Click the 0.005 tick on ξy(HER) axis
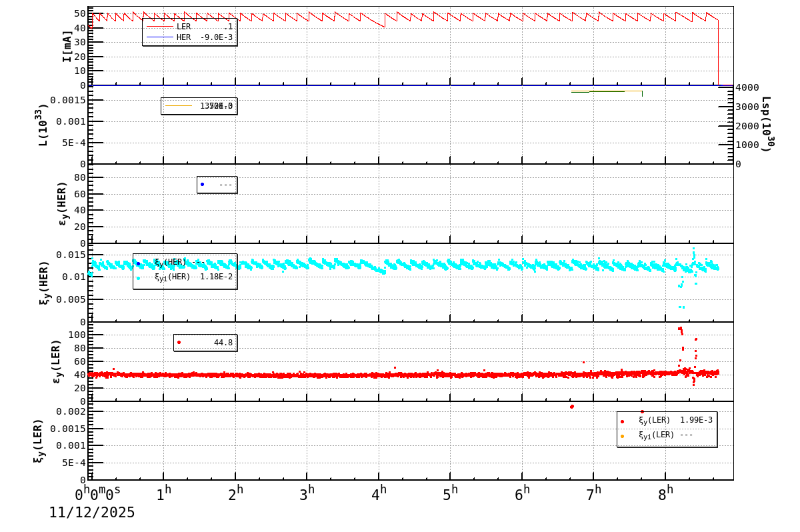Screen dimensions: 800x532 click(x=72, y=299)
